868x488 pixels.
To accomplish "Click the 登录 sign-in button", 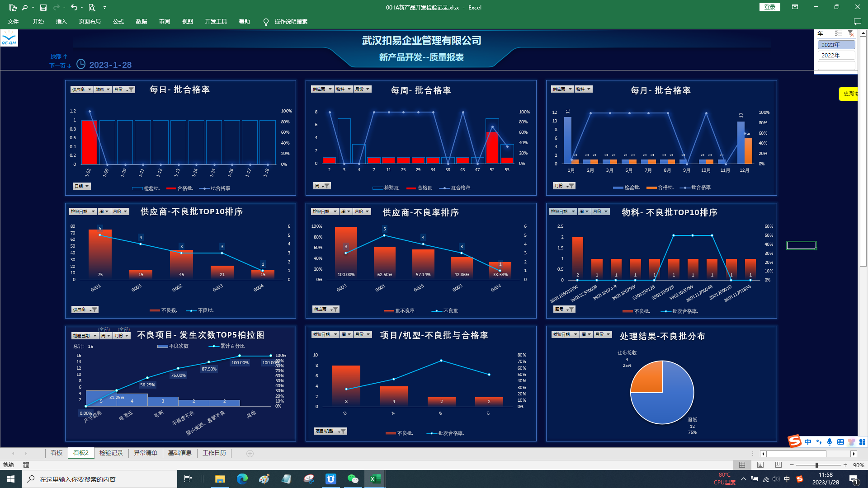I will click(769, 7).
